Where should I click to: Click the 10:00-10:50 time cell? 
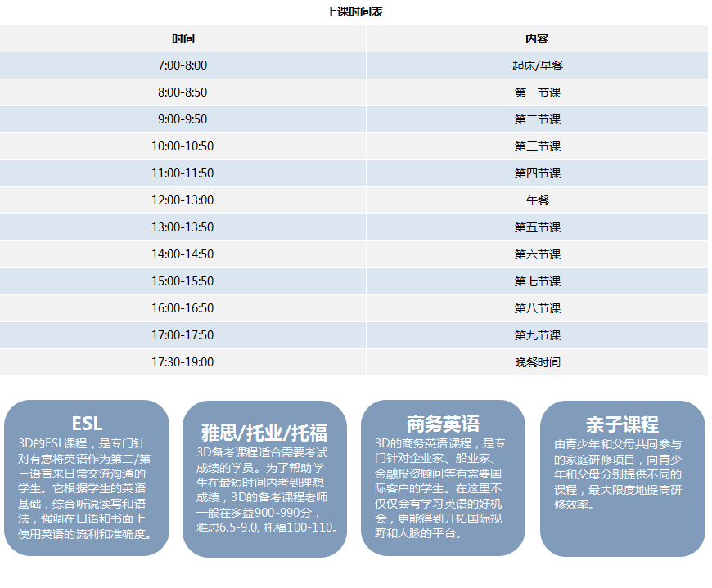click(183, 146)
